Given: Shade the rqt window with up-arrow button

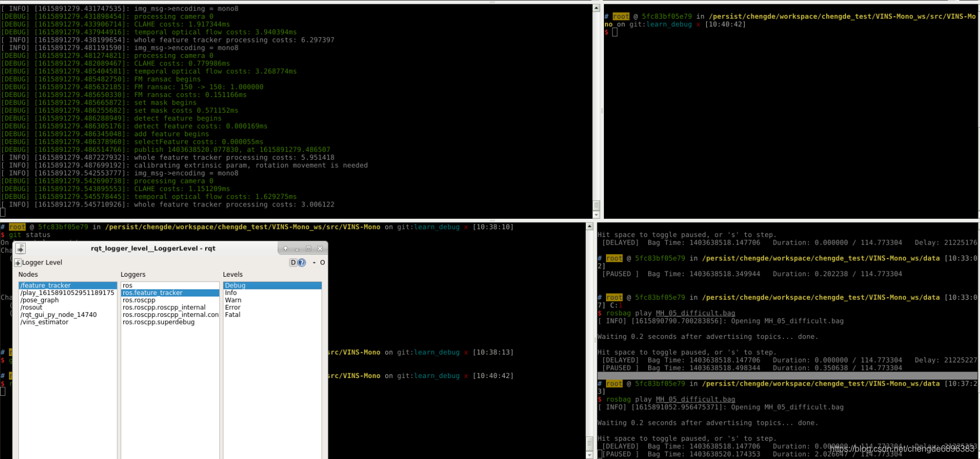Looking at the screenshot, I should click(286, 248).
